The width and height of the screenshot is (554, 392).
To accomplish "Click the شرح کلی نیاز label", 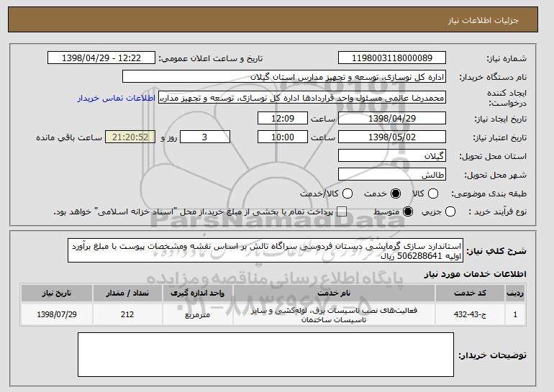I will [496, 251].
